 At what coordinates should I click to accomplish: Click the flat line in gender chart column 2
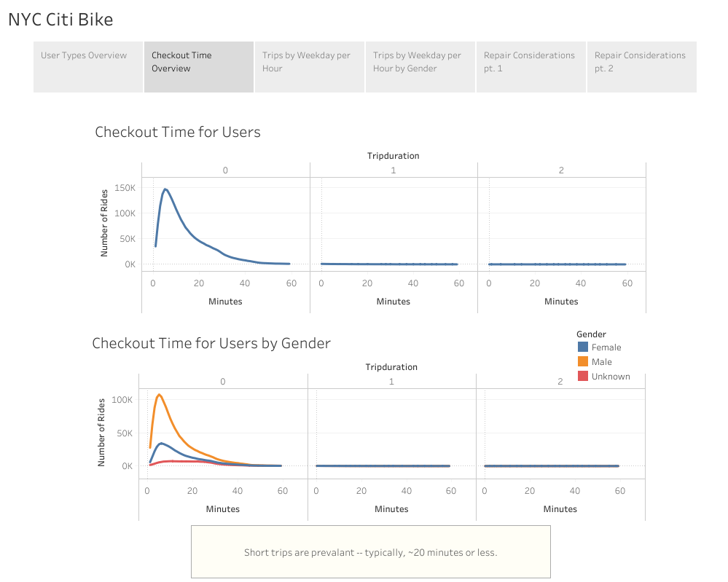[x=552, y=465]
